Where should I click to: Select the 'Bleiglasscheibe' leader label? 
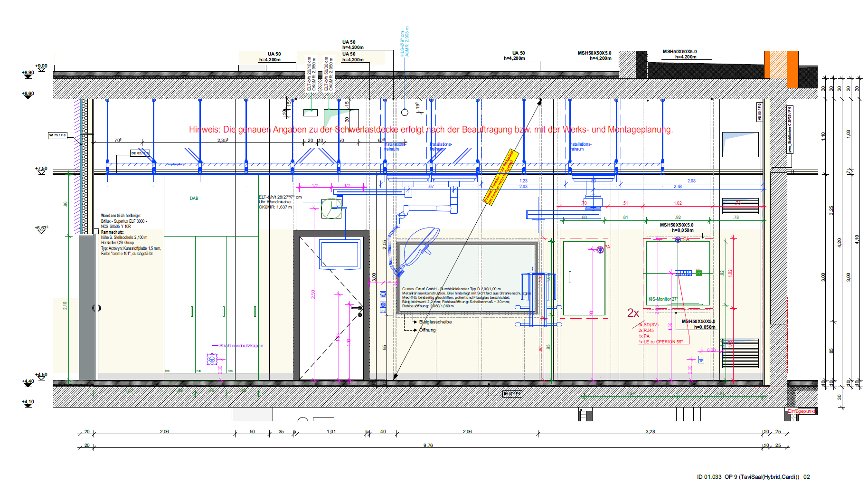click(x=435, y=322)
